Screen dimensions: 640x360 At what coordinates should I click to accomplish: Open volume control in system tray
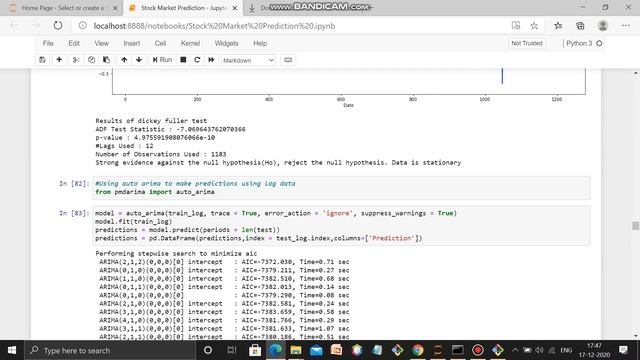pyautogui.click(x=540, y=350)
